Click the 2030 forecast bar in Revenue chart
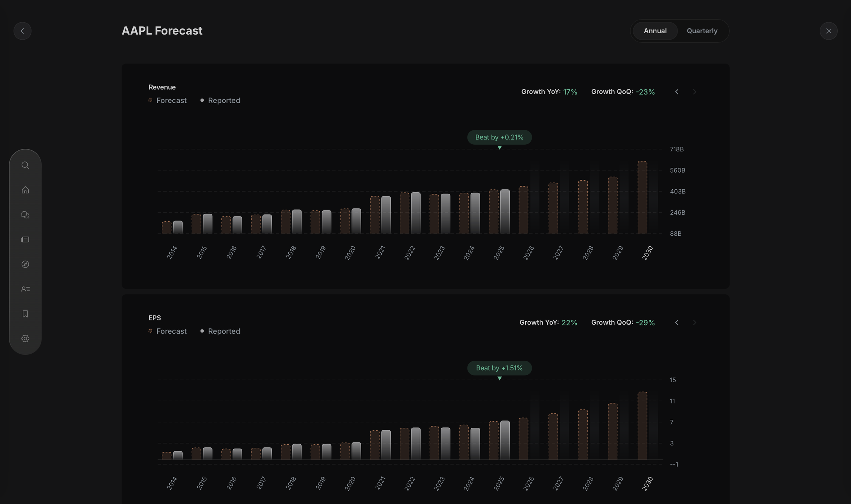This screenshot has height=504, width=851. (x=642, y=197)
